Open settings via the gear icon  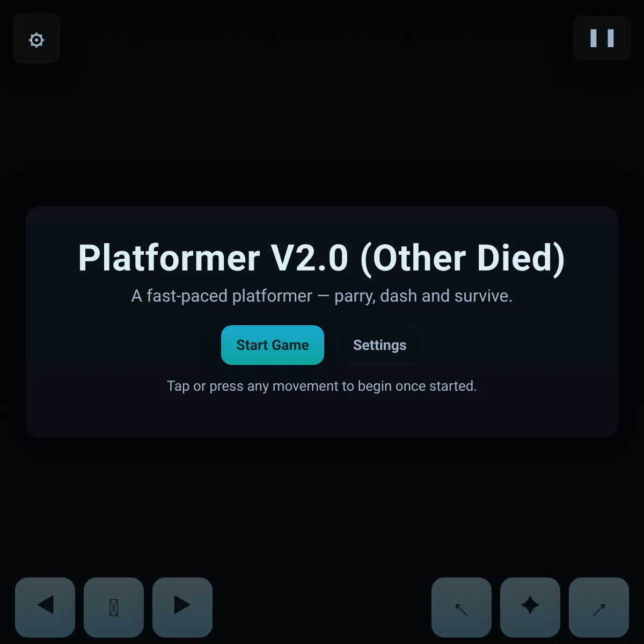click(x=36, y=39)
